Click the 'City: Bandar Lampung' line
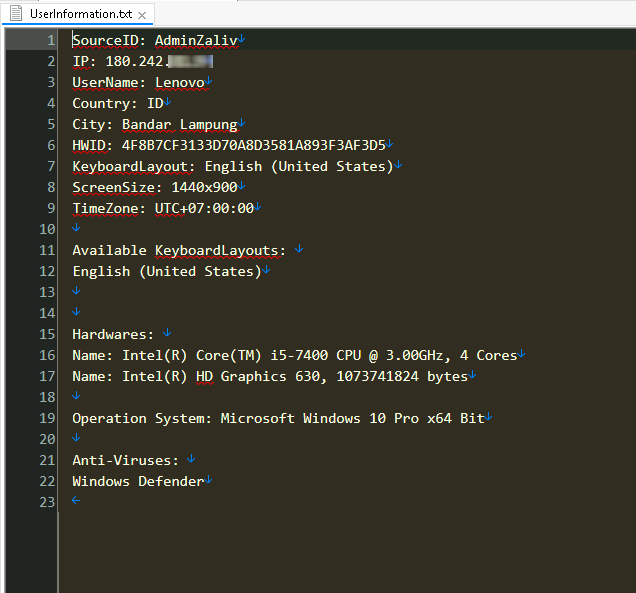The width and height of the screenshot is (636, 593). point(155,125)
